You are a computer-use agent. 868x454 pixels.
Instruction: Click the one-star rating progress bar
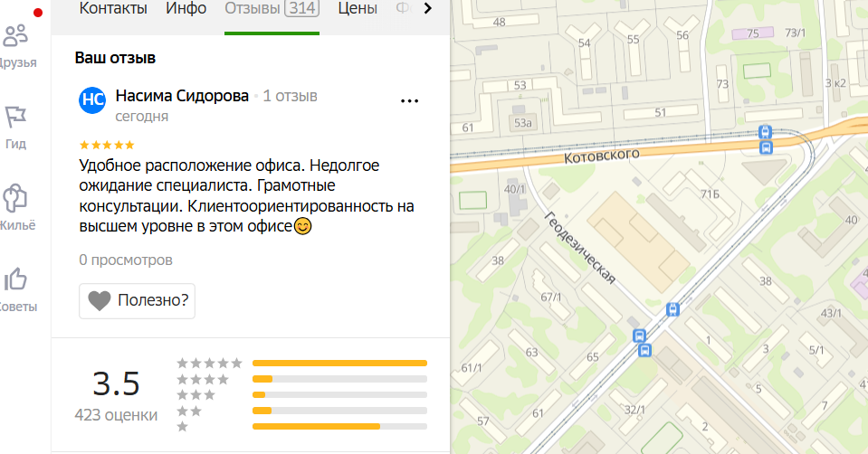tap(340, 426)
